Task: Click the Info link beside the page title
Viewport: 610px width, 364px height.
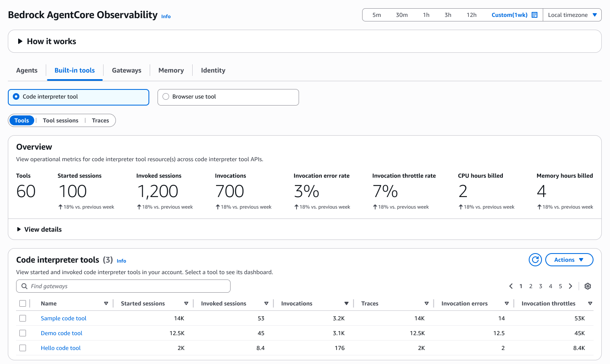Action: (x=166, y=16)
